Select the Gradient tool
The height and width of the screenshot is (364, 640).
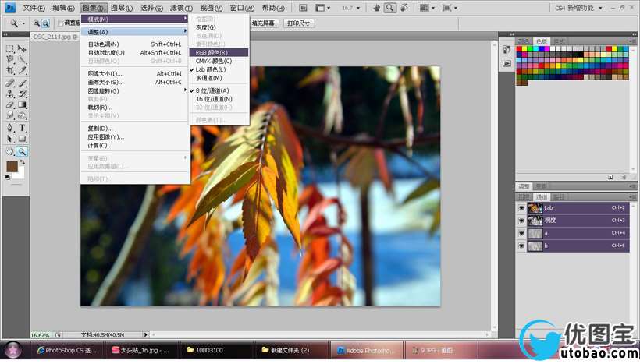click(22, 104)
